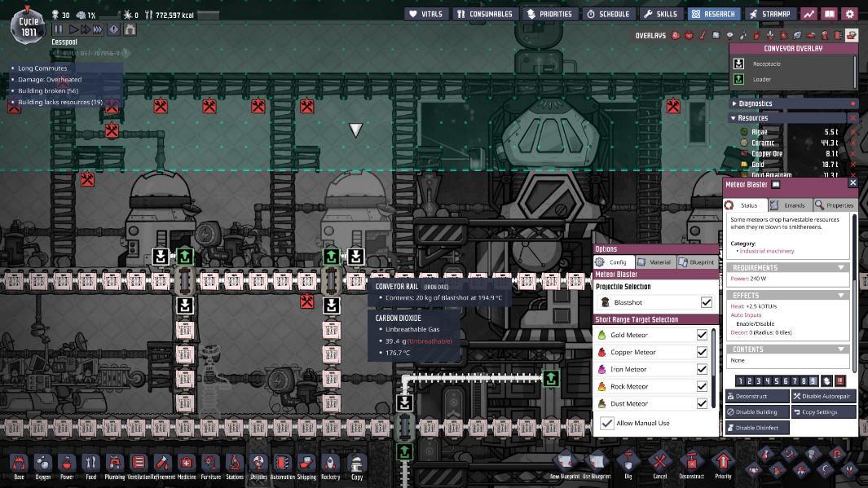Open the Material tab in Options
This screenshot has height=488, width=868.
654,262
